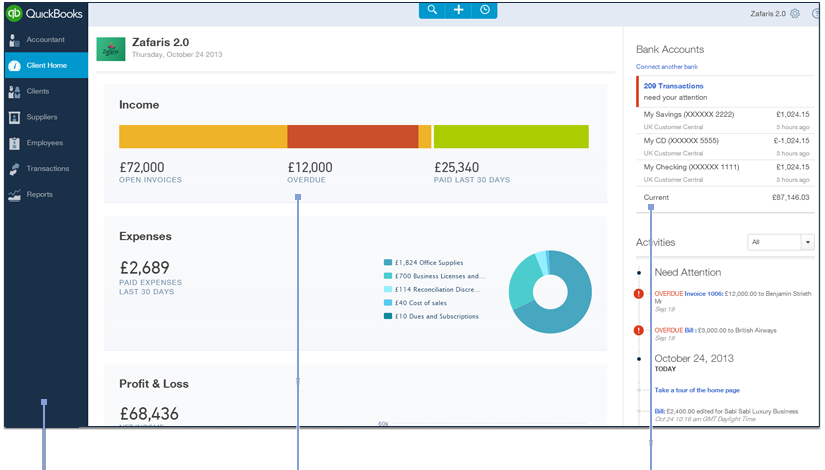The image size is (825, 470).
Task: Click overdue alert icon for British Airways bill
Action: pos(639,331)
